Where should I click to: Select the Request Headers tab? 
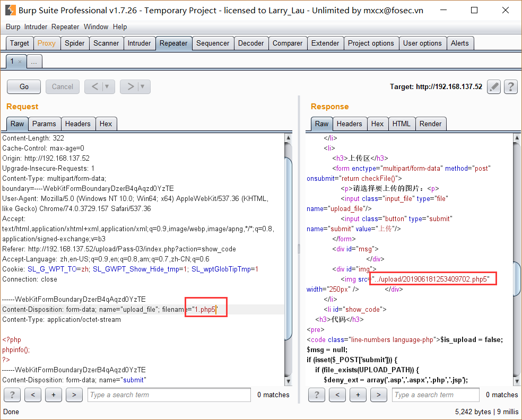coord(78,124)
